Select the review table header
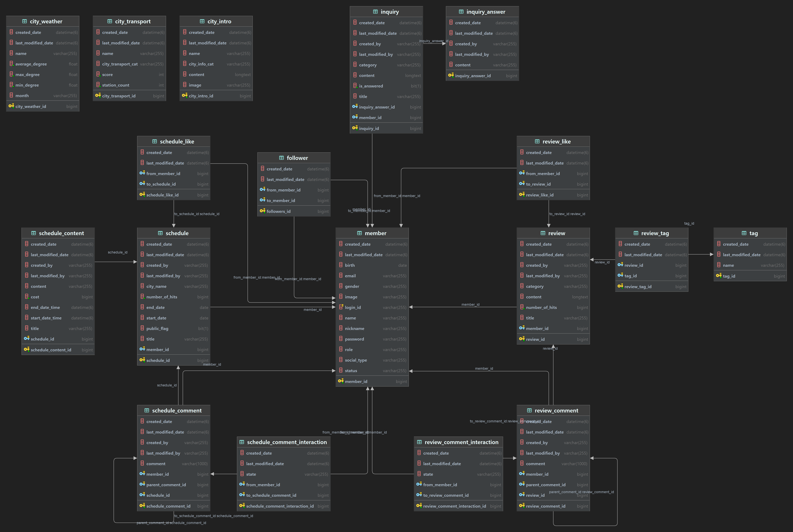 click(553, 233)
